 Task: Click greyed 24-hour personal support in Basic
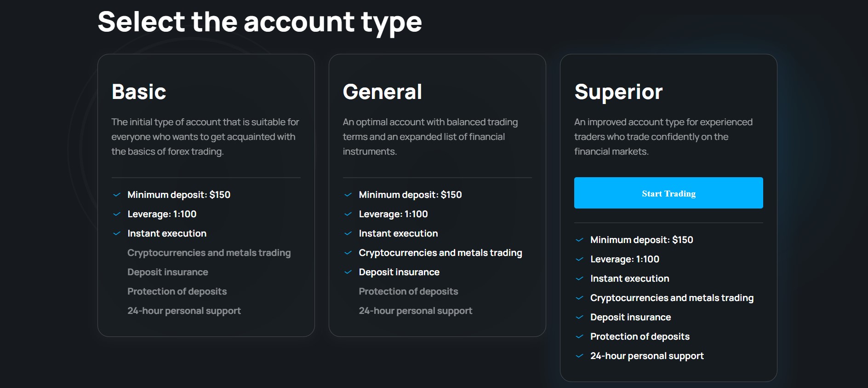(184, 311)
